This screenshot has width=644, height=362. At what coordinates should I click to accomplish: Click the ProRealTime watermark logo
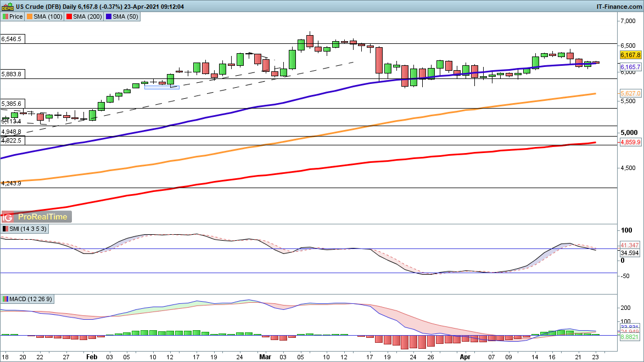pyautogui.click(x=36, y=217)
